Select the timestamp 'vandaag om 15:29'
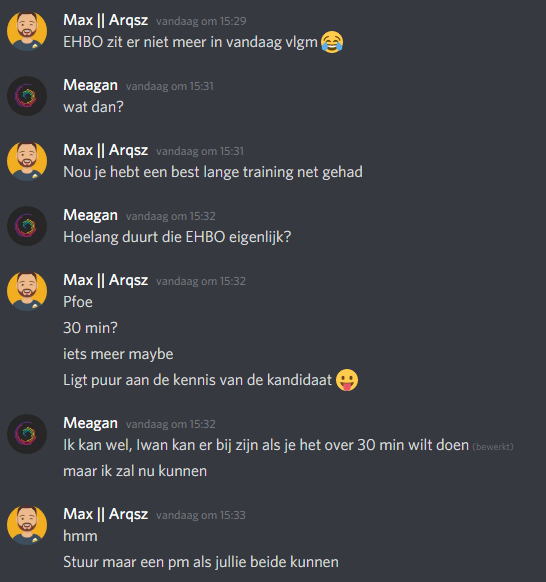The width and height of the screenshot is (546, 582). pyautogui.click(x=201, y=21)
